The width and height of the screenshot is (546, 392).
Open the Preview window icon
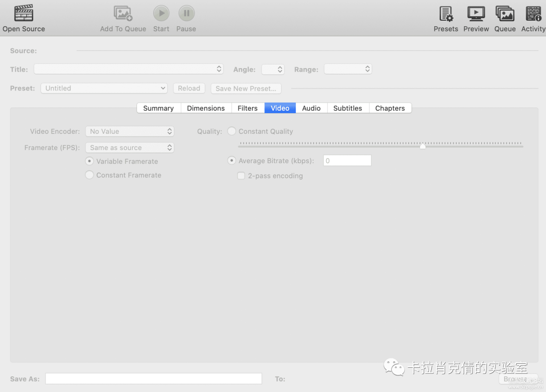point(476,13)
